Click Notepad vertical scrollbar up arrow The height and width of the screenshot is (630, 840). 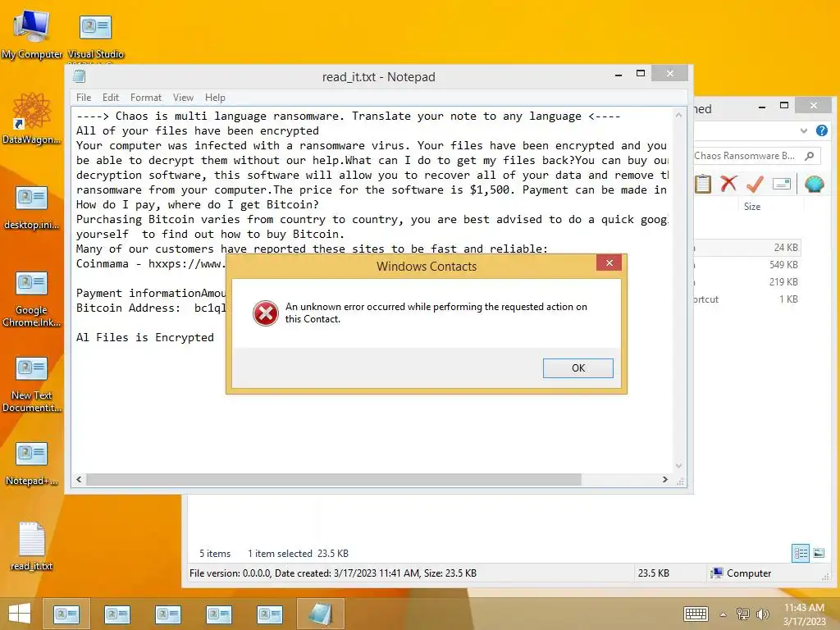[x=678, y=115]
